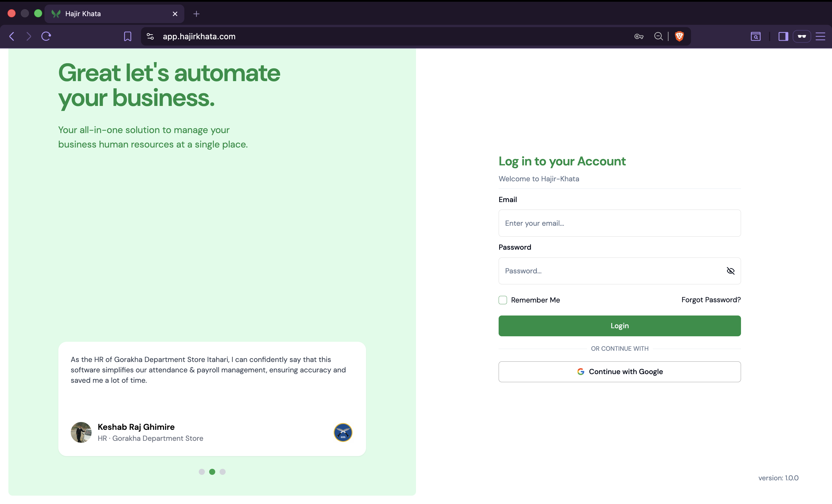Open saved passwords key icon
832x504 pixels.
(638, 36)
